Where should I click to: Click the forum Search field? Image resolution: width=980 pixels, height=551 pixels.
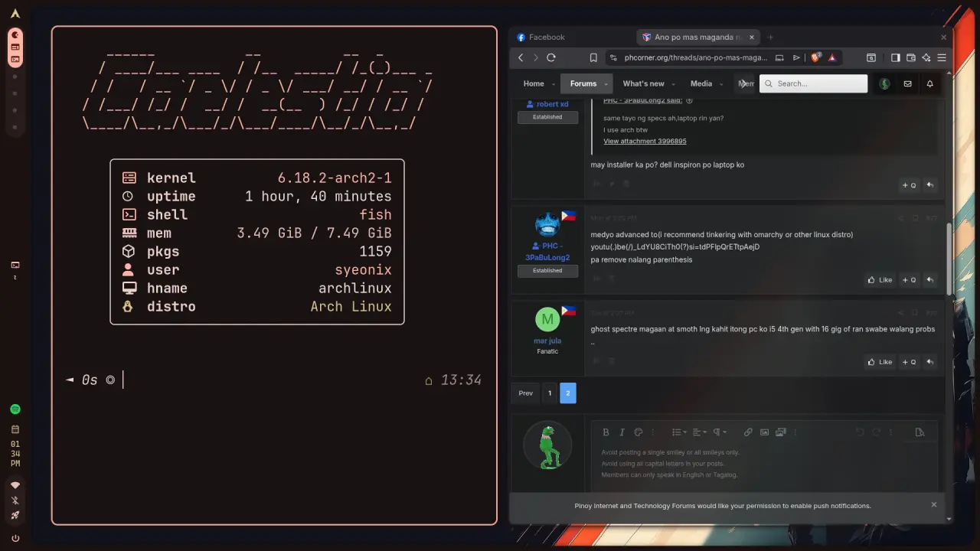[x=813, y=83]
